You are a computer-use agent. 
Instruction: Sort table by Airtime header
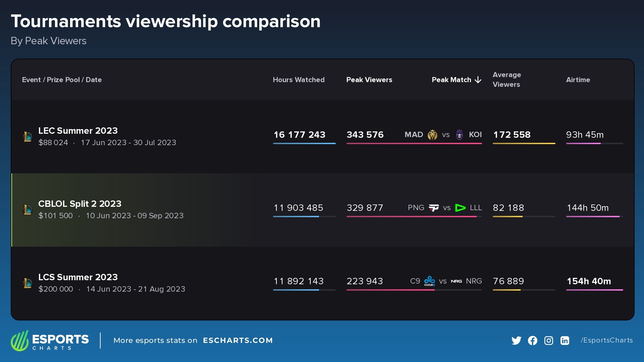578,80
